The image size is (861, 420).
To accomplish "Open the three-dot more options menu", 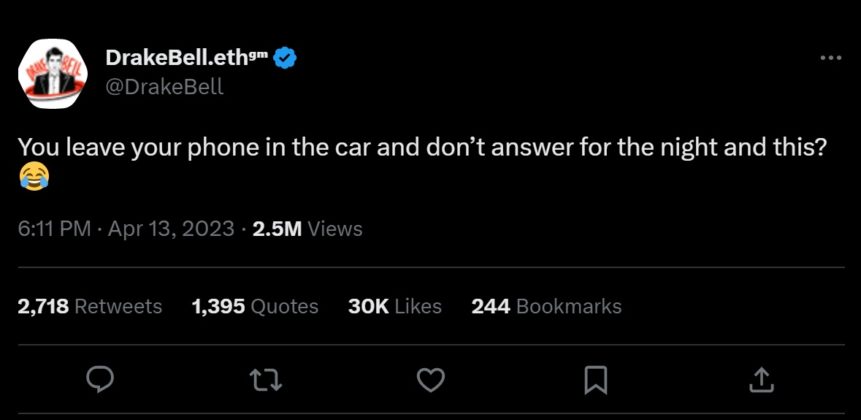I will (830, 59).
